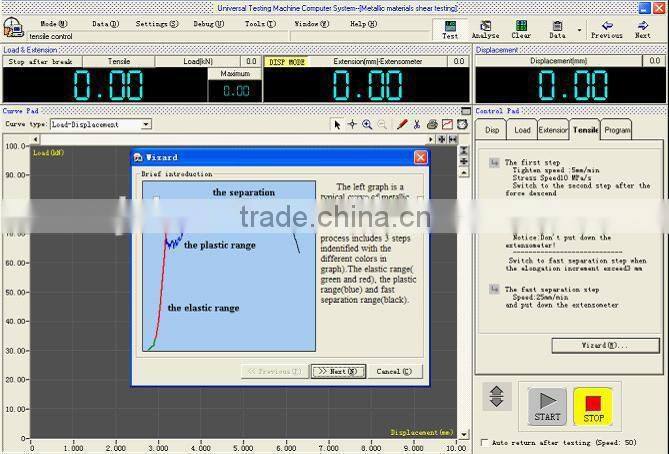Activate the zoom in magnifier tool
Screen dimensions: 669x454
[367, 125]
